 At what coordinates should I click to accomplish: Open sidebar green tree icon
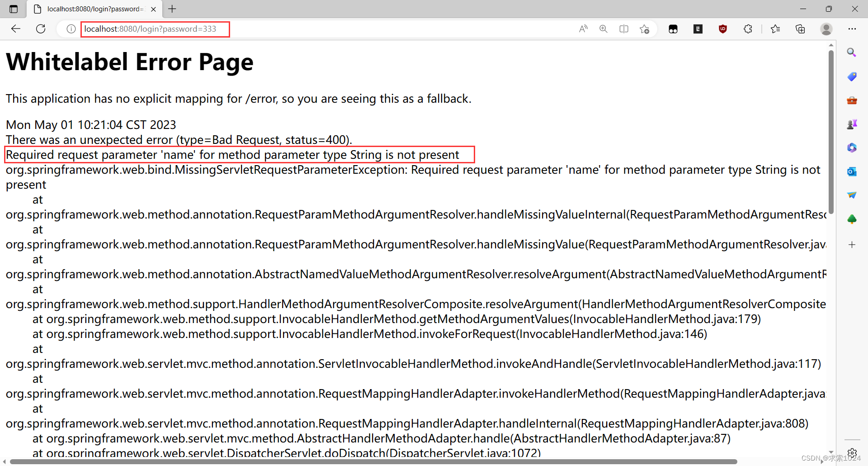(x=852, y=219)
